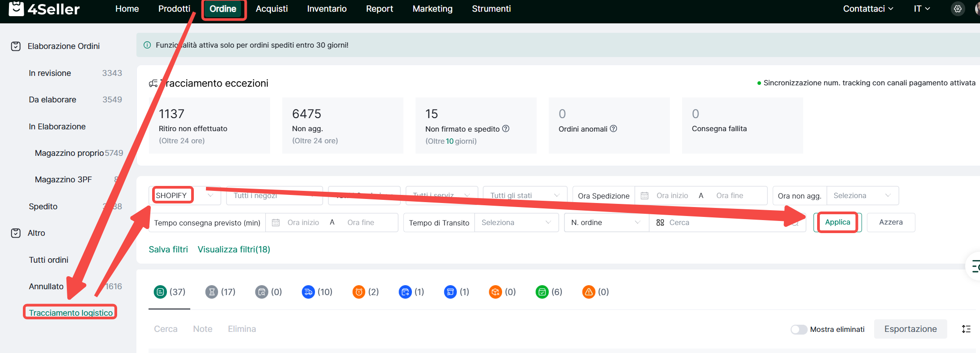The width and height of the screenshot is (980, 353).
Task: Open the IT language selector
Action: pos(922,9)
